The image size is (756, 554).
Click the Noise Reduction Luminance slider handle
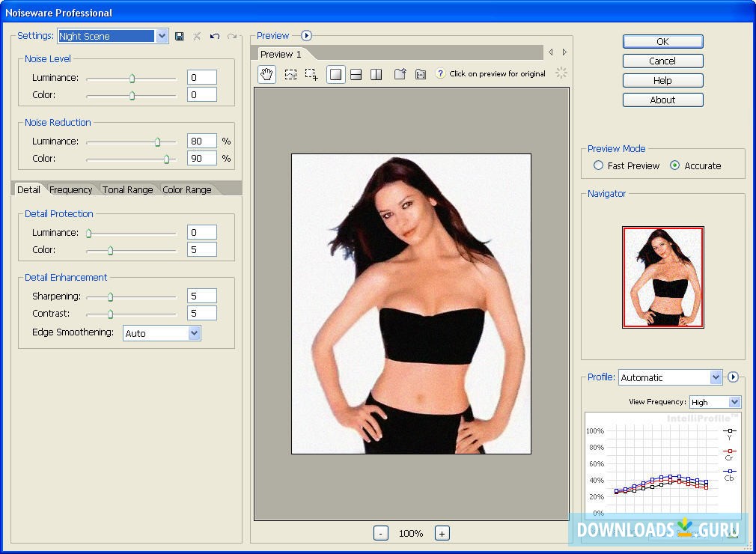[157, 141]
